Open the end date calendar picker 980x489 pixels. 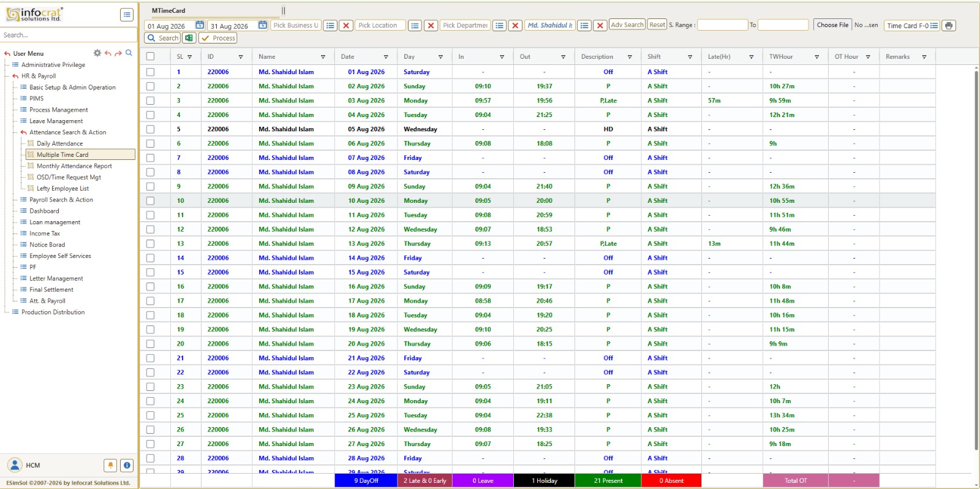point(263,25)
